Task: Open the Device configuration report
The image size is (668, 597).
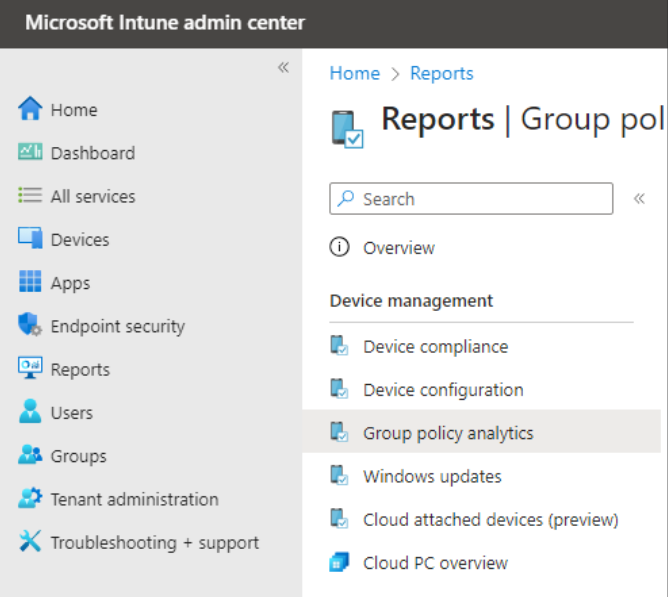Action: 443,390
